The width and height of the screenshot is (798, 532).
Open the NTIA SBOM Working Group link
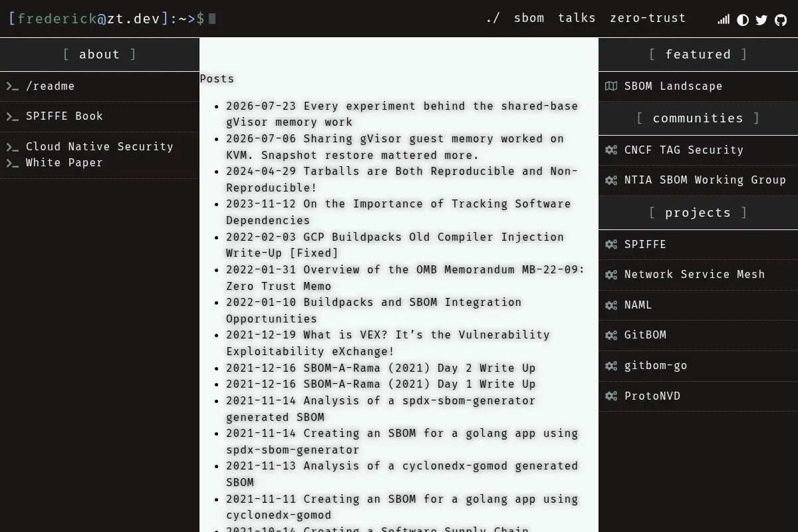point(705,180)
